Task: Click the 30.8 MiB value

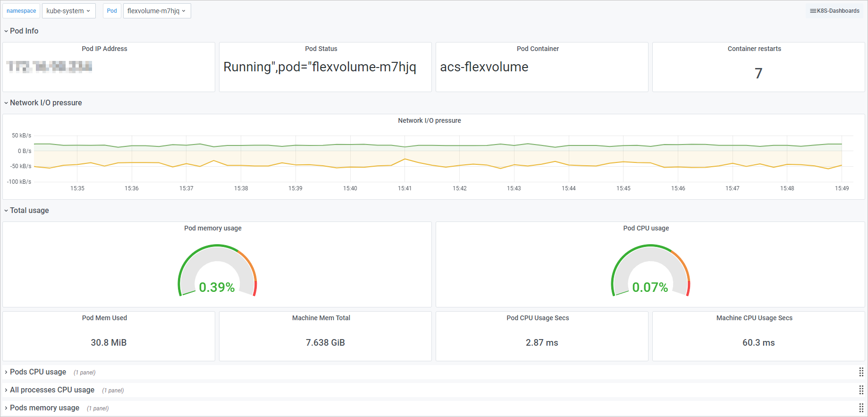Action: (109, 342)
